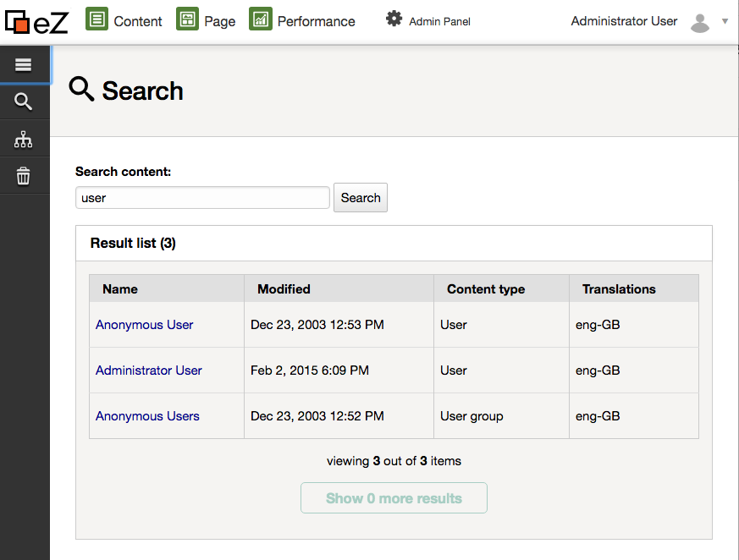Open the content tree sidebar icon

pos(23,139)
